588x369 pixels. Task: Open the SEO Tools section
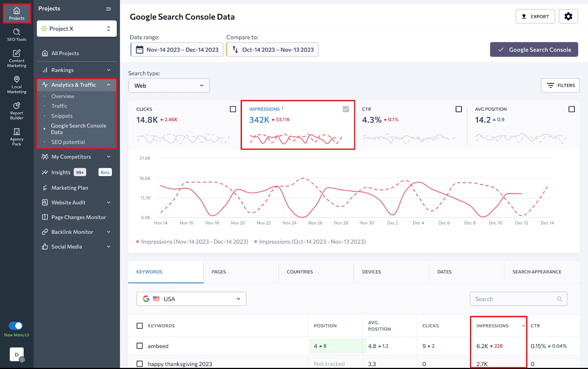point(16,35)
